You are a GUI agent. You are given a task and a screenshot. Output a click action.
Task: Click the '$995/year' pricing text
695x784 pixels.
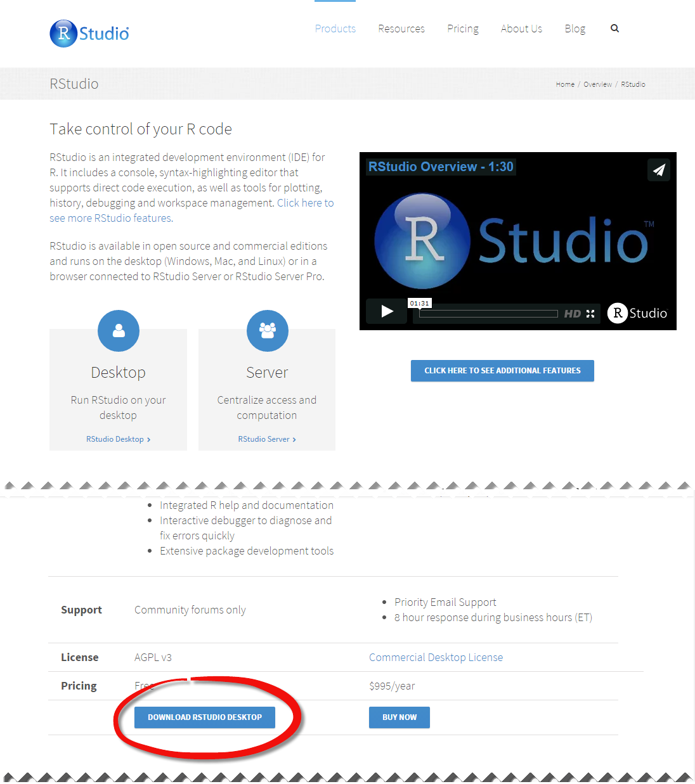pos(392,686)
